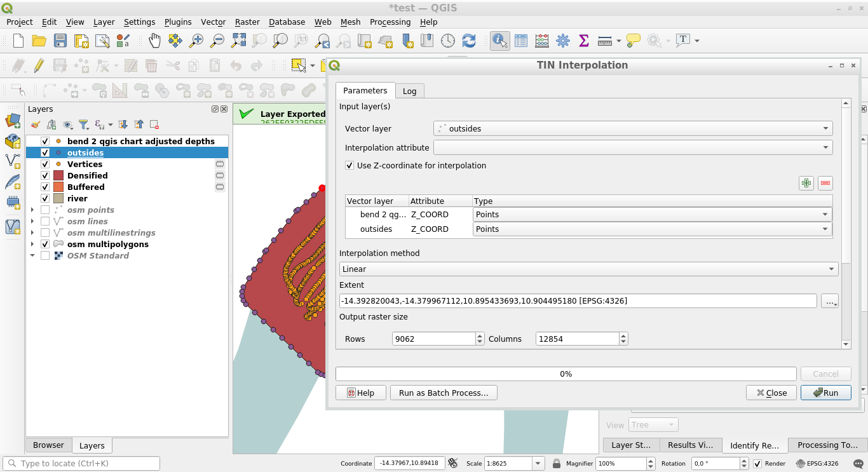The image size is (868, 472).
Task: Toggle Use Z-coordinate for interpolation checkbox
Action: pos(349,165)
